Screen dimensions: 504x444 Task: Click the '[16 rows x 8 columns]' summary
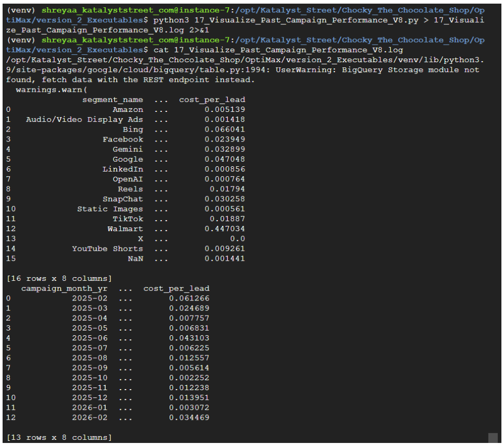(59, 279)
